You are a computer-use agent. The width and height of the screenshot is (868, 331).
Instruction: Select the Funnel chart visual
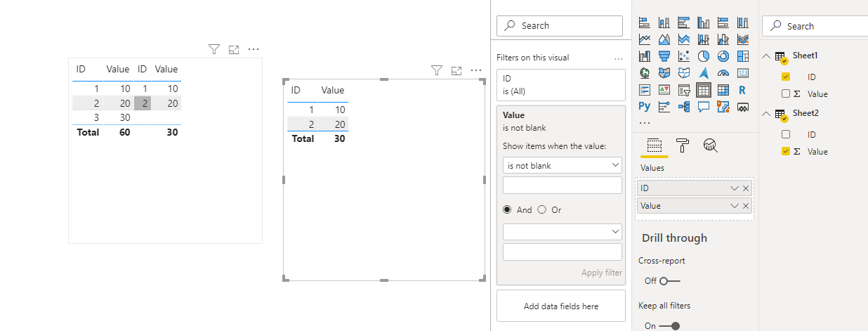click(x=664, y=56)
